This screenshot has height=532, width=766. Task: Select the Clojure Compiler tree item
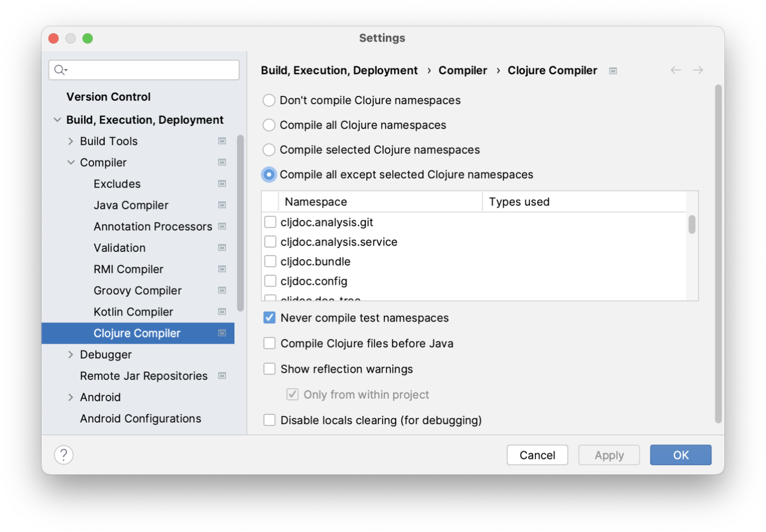point(138,333)
